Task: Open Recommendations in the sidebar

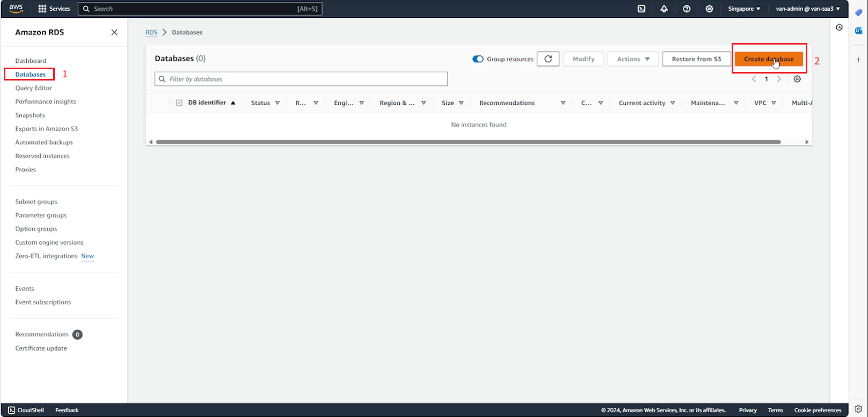Action: pos(42,334)
